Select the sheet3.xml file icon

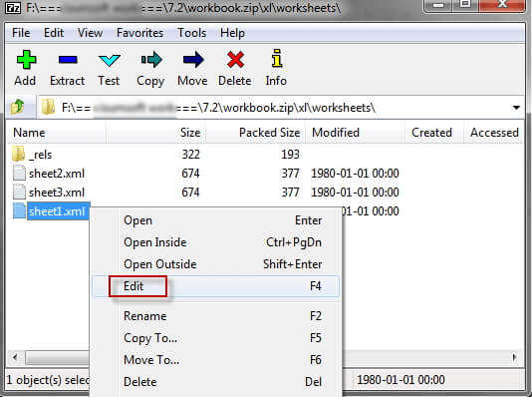19,192
